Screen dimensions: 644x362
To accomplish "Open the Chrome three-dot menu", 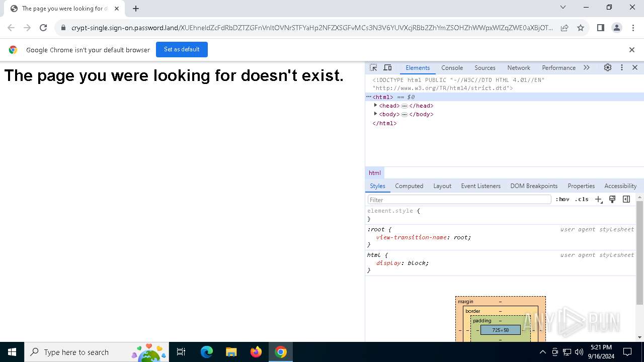I will [x=633, y=28].
